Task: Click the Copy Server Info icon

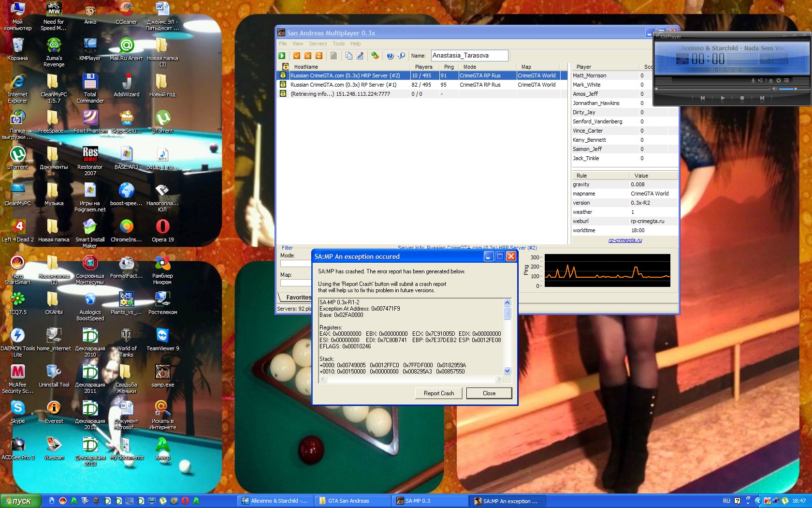Action: (x=348, y=56)
